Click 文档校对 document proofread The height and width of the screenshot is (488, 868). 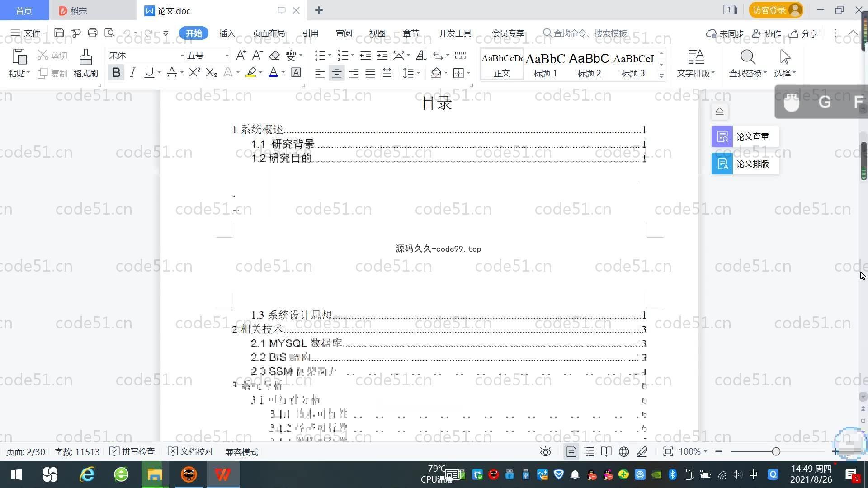(190, 452)
